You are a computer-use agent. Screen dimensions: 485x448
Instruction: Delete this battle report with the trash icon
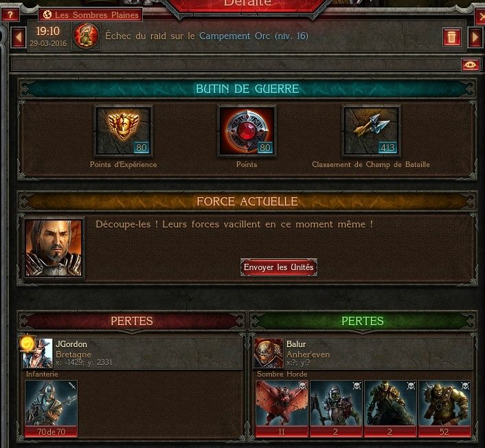[x=451, y=37]
